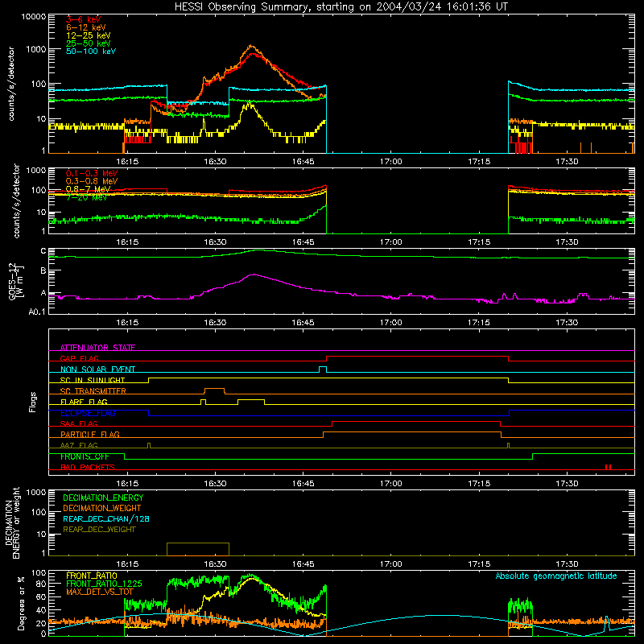The height and width of the screenshot is (644, 644).
Task: Select the 3-6 keV legend label
Action: (84, 19)
